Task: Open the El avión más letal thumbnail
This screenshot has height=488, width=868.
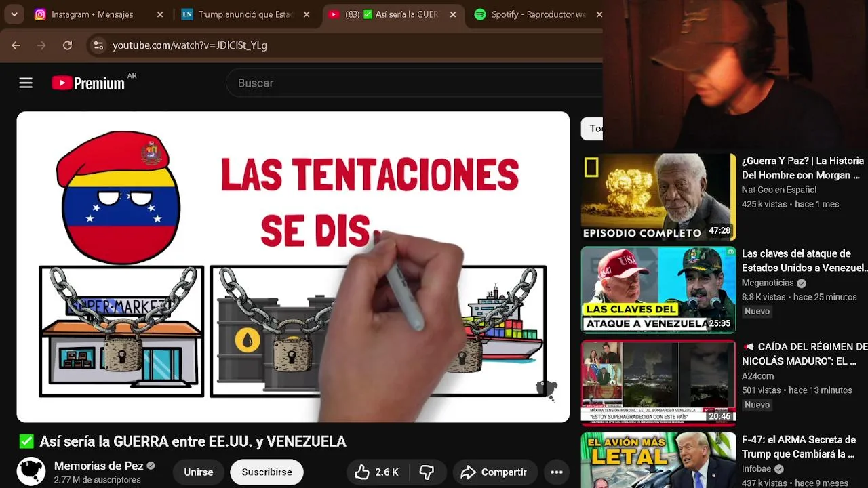Action: click(x=658, y=460)
